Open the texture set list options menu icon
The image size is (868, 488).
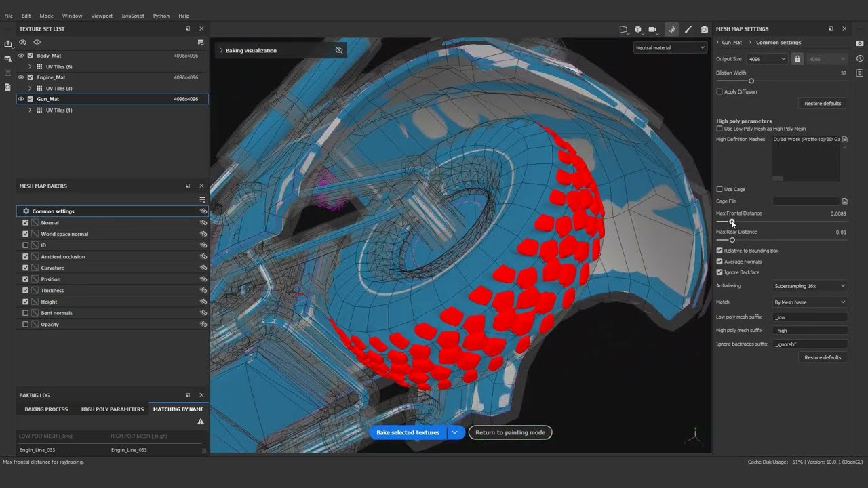point(201,42)
